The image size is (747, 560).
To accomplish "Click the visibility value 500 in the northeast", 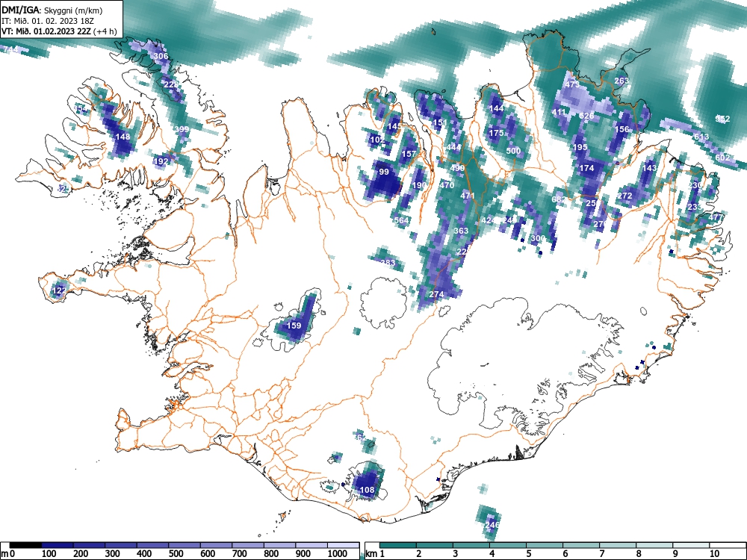I will click(513, 151).
